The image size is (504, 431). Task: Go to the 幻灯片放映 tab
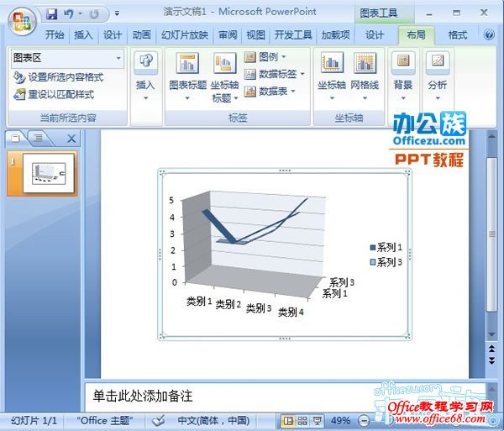click(x=185, y=34)
